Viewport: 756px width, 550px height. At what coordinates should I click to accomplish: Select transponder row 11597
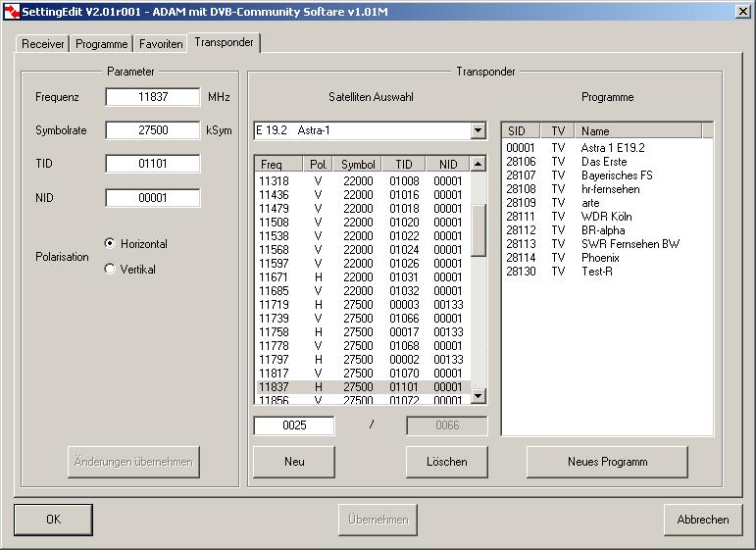coord(362,264)
